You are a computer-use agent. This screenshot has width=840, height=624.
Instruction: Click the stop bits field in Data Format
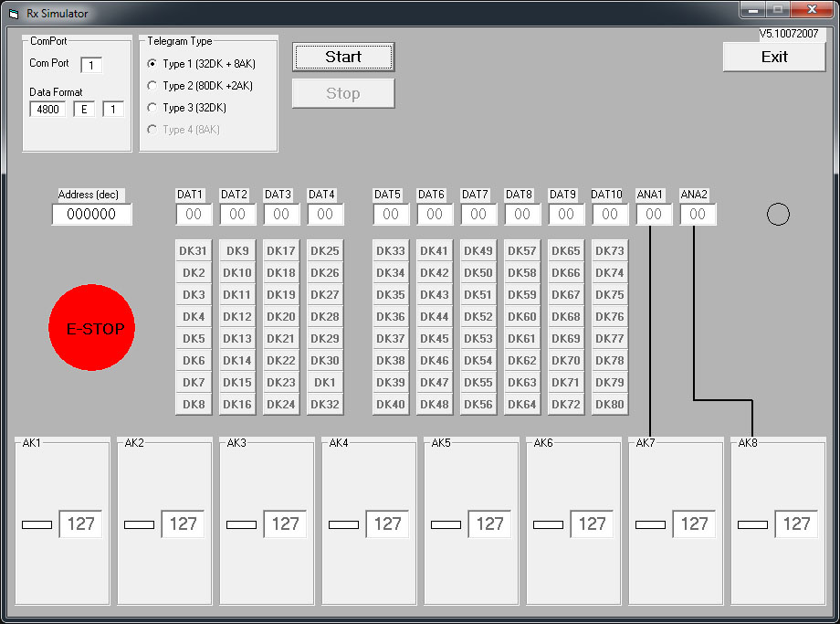pos(113,110)
